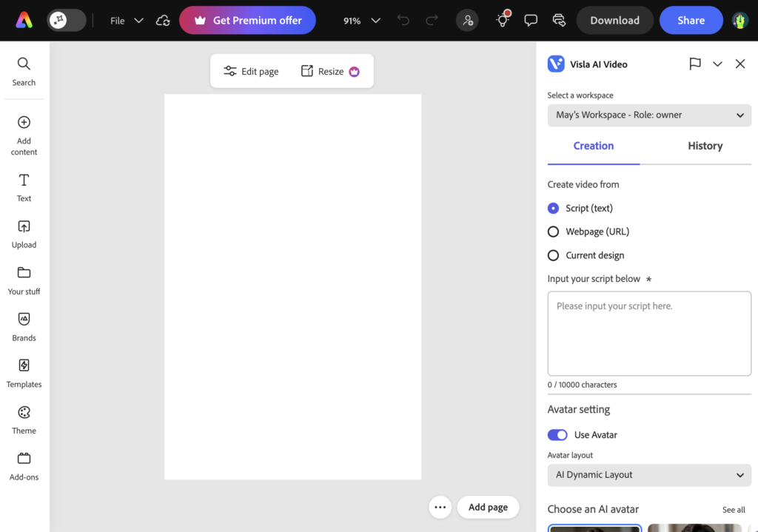Open the Templates panel
This screenshot has width=758, height=532.
point(24,373)
